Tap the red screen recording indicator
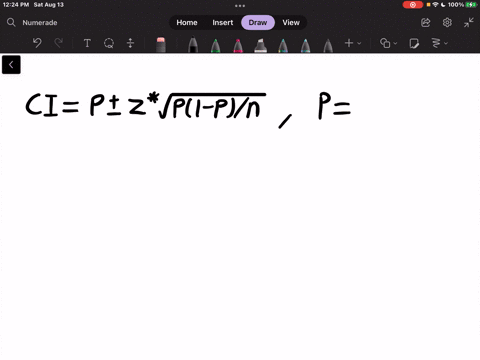Image resolution: width=480 pixels, height=360 pixels. coord(413,5)
